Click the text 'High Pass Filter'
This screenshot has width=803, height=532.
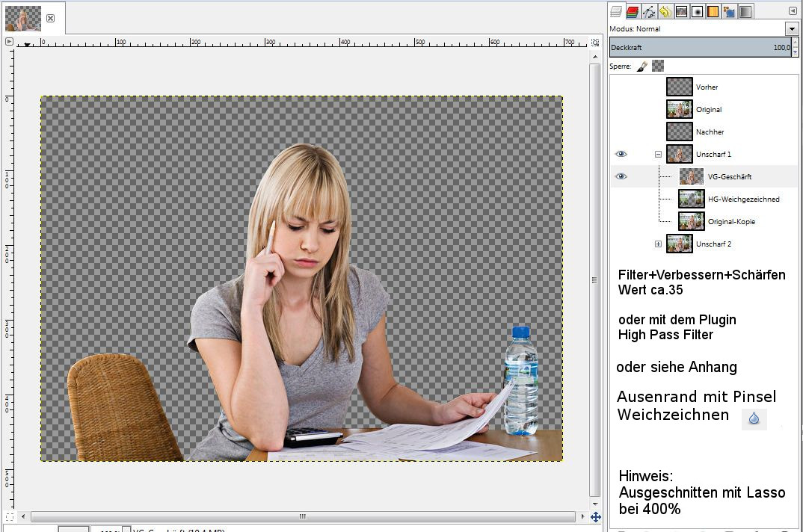click(665, 335)
